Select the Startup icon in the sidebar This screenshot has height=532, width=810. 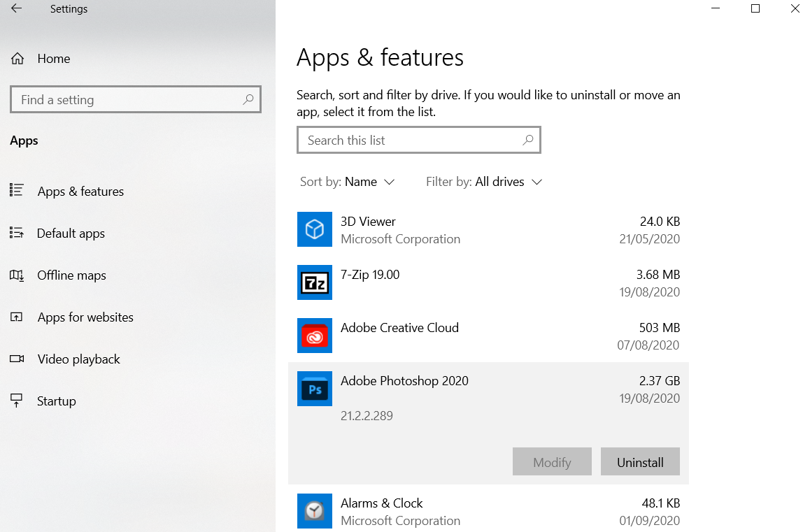coord(17,401)
